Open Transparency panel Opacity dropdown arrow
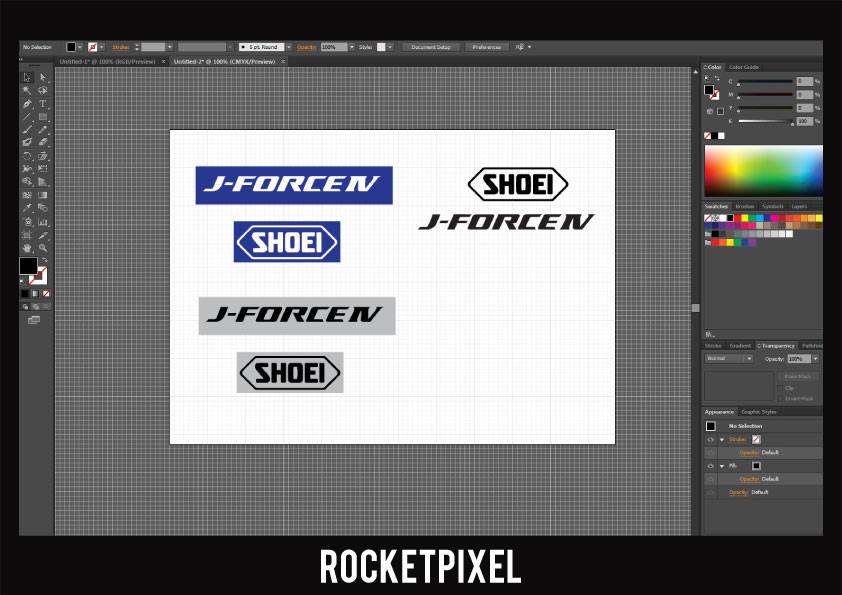The width and height of the screenshot is (842, 595). click(x=816, y=358)
